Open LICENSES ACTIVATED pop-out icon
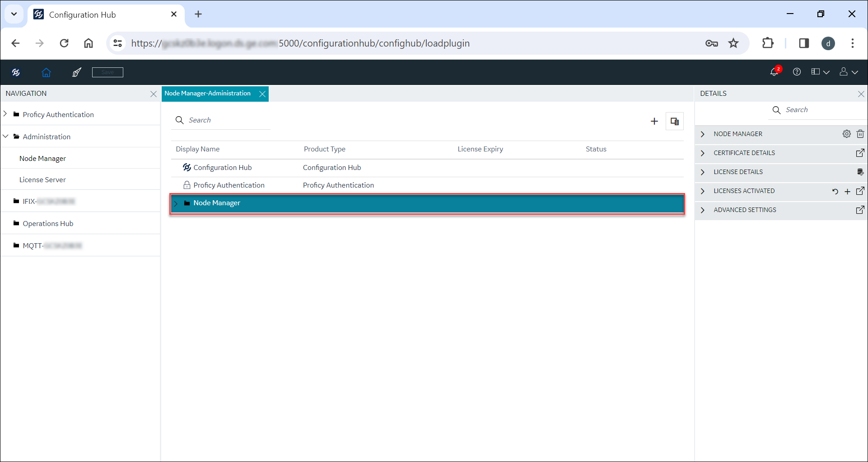The width and height of the screenshot is (868, 462). pyautogui.click(x=860, y=191)
